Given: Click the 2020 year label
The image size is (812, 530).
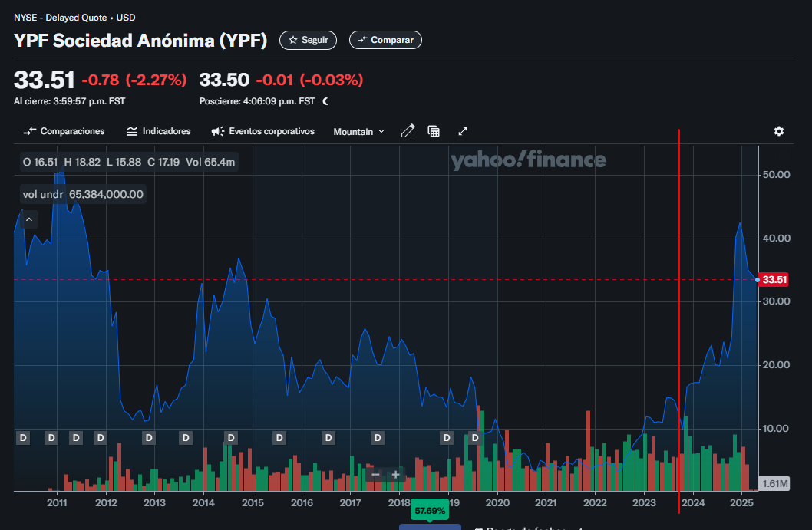Looking at the screenshot, I should (x=497, y=502).
